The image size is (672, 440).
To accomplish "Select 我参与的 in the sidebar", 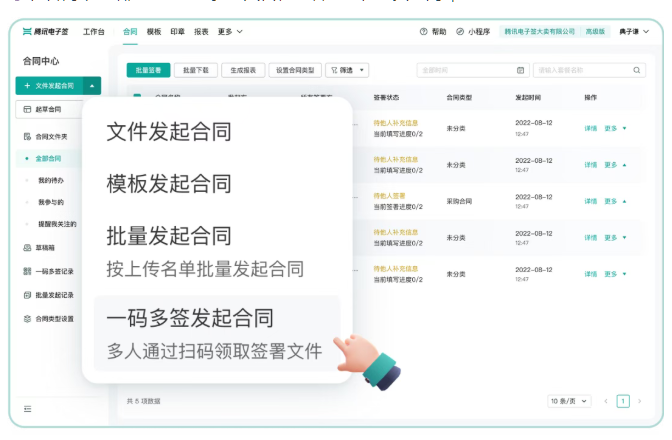I will point(51,202).
